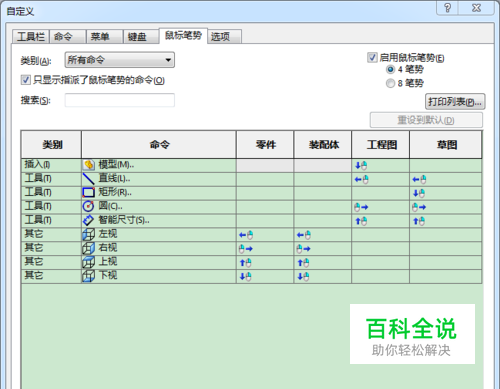This screenshot has height=389, width=500.
Task: Click the 直线(L) line tool icon
Action: tap(88, 179)
